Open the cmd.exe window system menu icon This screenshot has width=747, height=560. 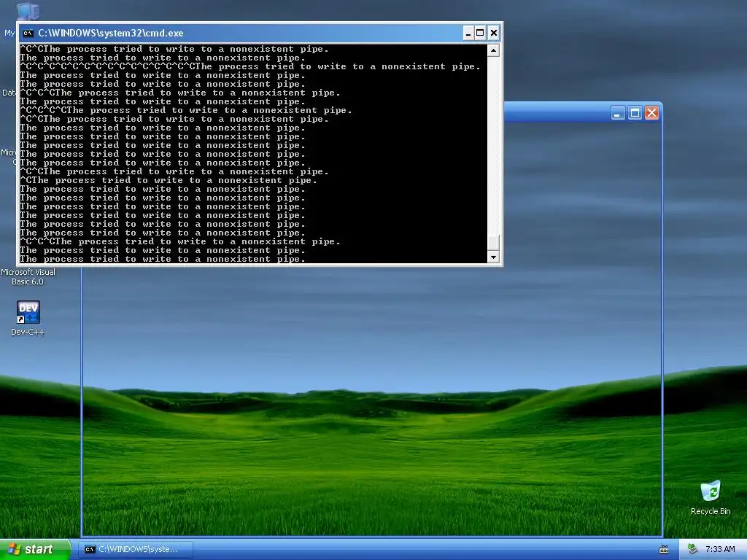click(28, 33)
